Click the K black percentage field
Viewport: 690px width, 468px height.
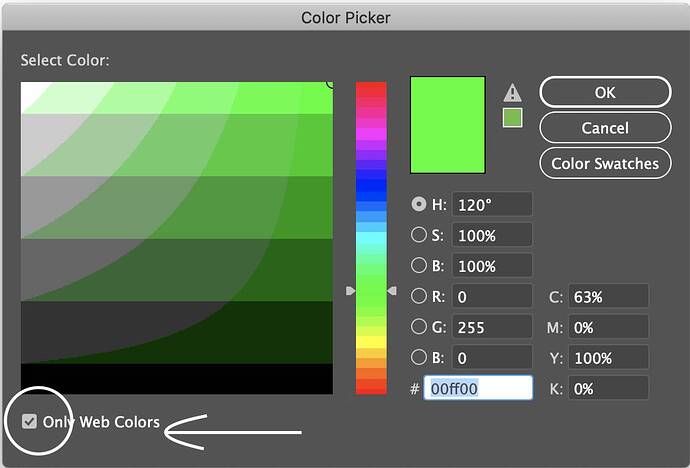[x=608, y=388]
